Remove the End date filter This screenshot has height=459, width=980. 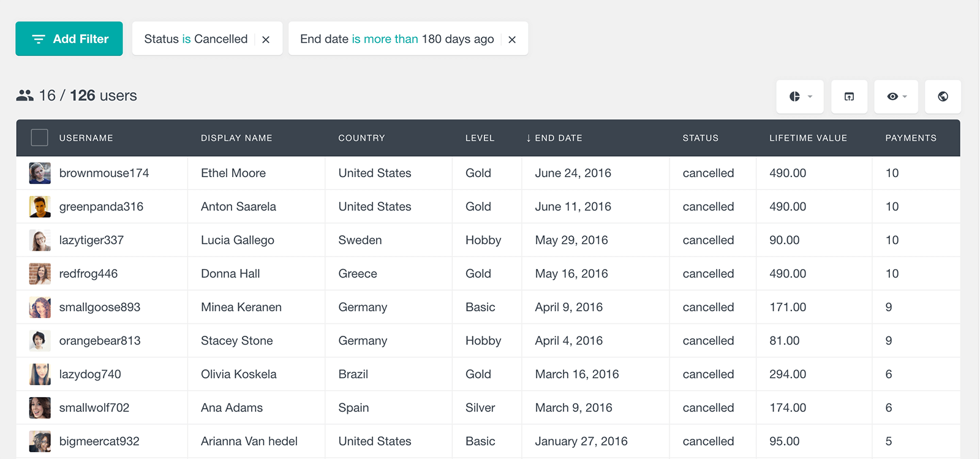(512, 39)
